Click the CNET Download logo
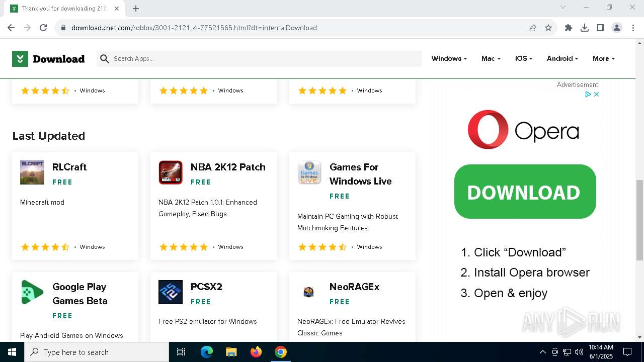 click(48, 59)
